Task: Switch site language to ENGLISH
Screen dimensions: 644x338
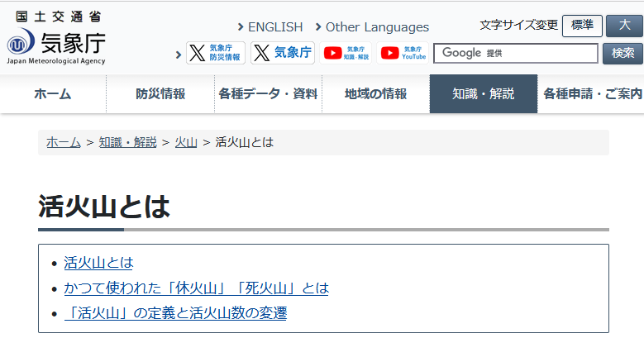Action: click(x=275, y=27)
